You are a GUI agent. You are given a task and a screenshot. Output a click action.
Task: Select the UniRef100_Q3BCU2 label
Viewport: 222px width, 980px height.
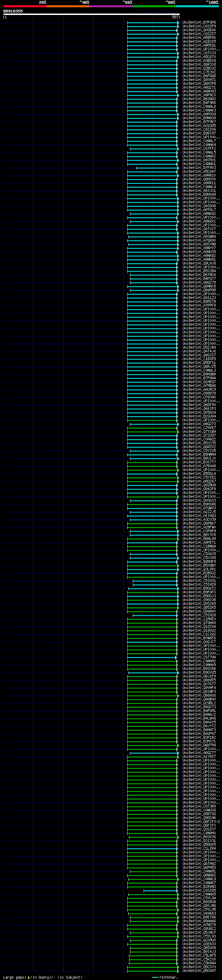pos(199,68)
